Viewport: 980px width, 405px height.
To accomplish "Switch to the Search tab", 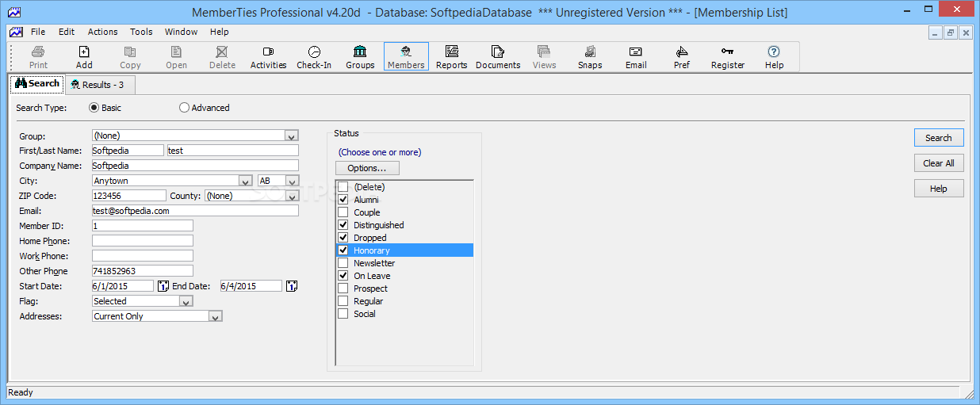I will tap(37, 83).
